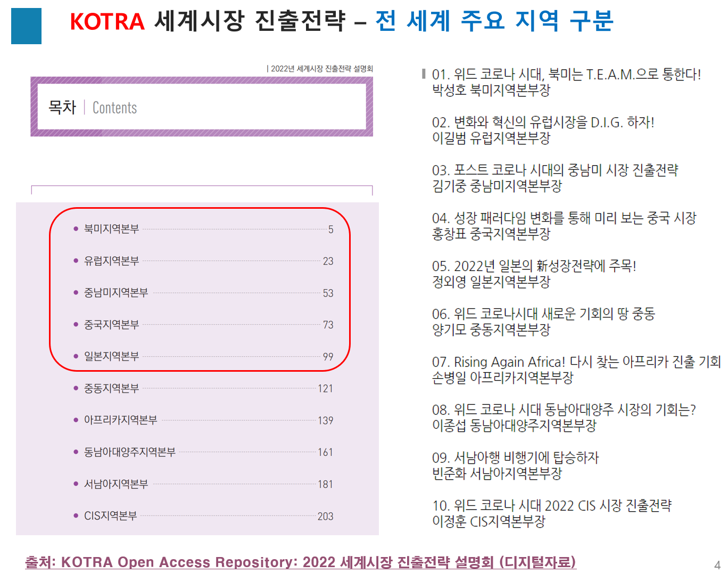Click speaker name 박성호 북미지역본부장
Image resolution: width=728 pixels, height=581 pixels.
(x=491, y=90)
